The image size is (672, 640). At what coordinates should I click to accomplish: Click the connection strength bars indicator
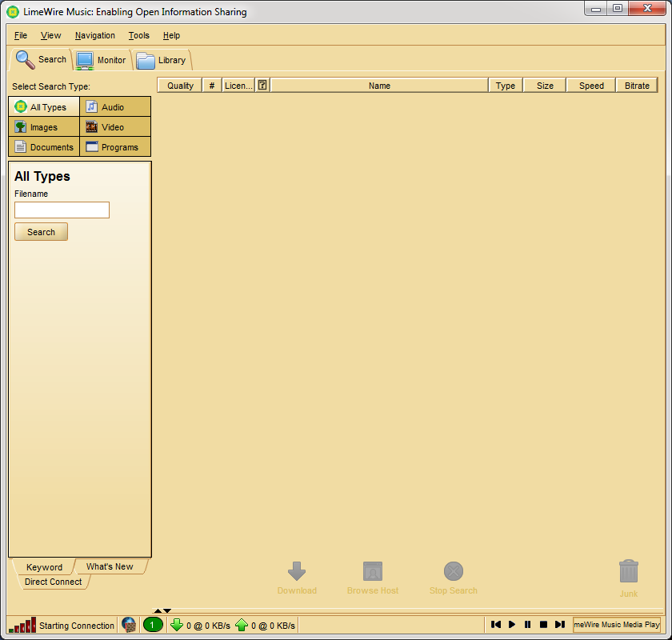[x=22, y=625]
